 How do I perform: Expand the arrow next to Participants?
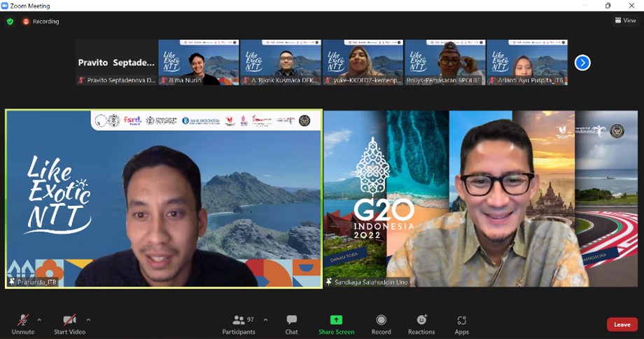[265, 319]
